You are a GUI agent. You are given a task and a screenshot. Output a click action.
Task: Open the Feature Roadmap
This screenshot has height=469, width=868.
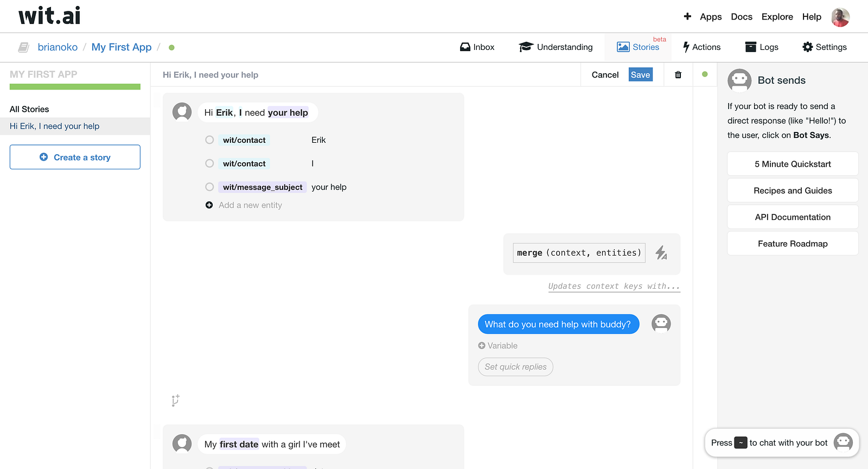(x=793, y=244)
